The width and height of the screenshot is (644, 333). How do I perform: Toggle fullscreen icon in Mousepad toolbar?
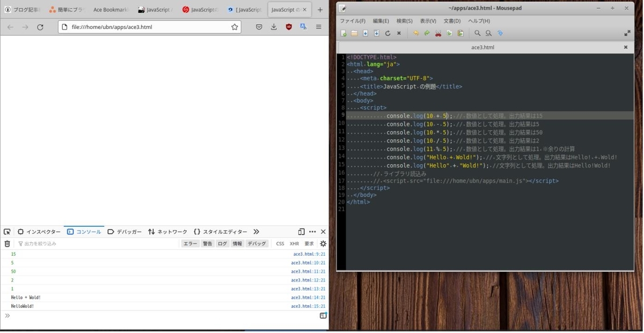click(x=627, y=33)
